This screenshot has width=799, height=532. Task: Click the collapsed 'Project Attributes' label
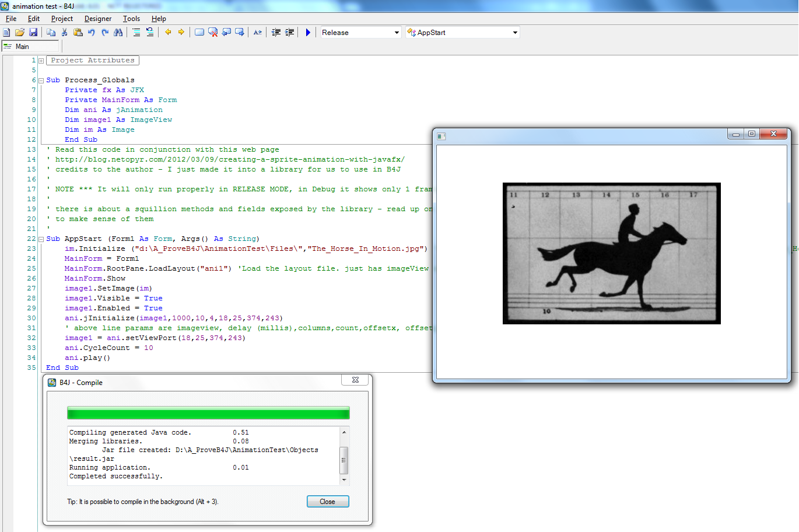click(x=93, y=61)
